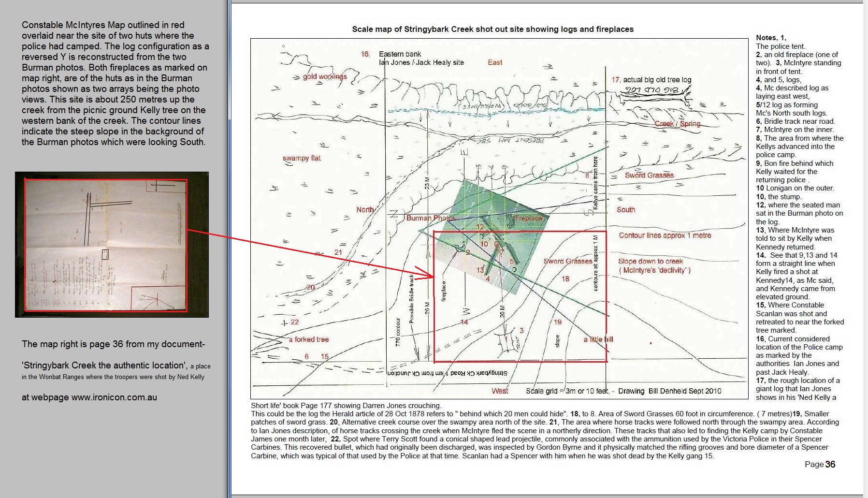Click the "Burman Photos" label

point(431,218)
